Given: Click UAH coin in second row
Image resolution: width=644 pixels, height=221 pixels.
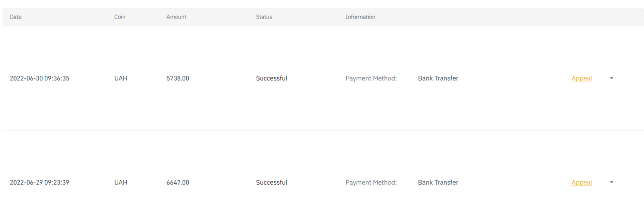Looking at the screenshot, I should (x=121, y=182).
